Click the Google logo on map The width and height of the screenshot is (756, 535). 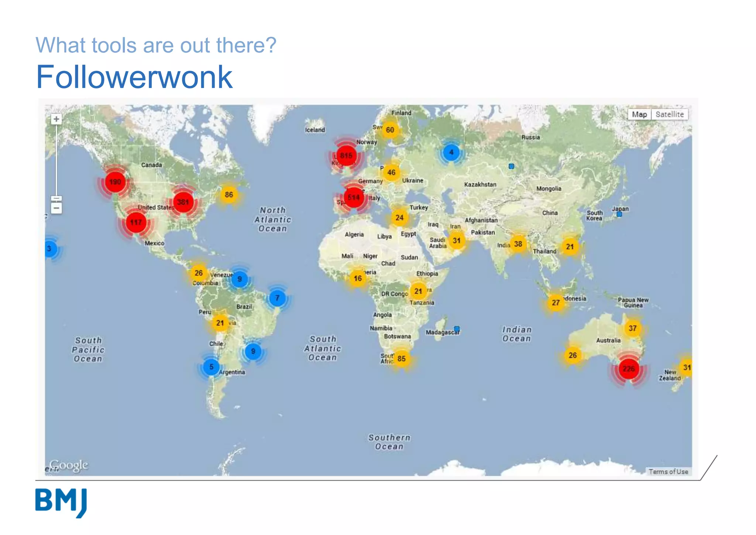pyautogui.click(x=69, y=465)
